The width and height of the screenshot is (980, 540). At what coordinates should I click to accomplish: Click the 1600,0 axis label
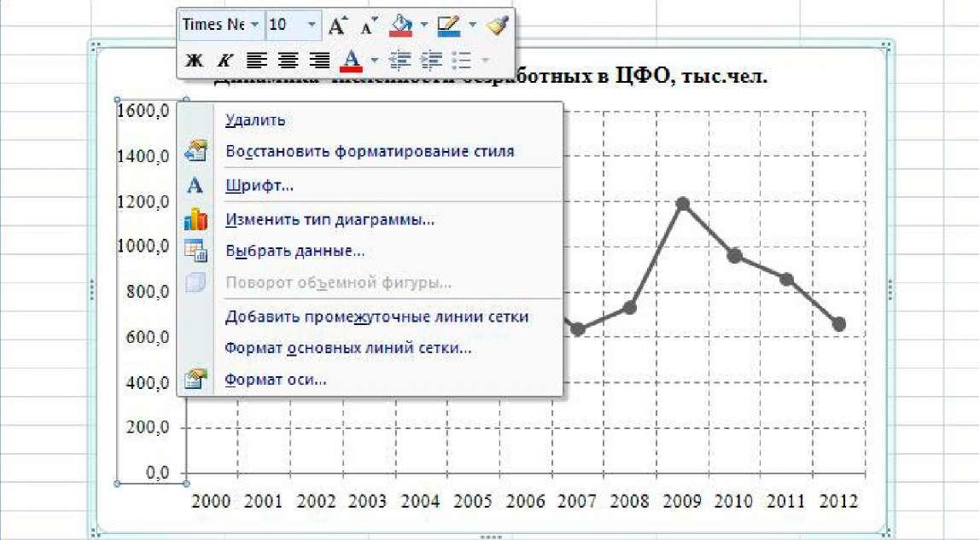click(x=143, y=111)
